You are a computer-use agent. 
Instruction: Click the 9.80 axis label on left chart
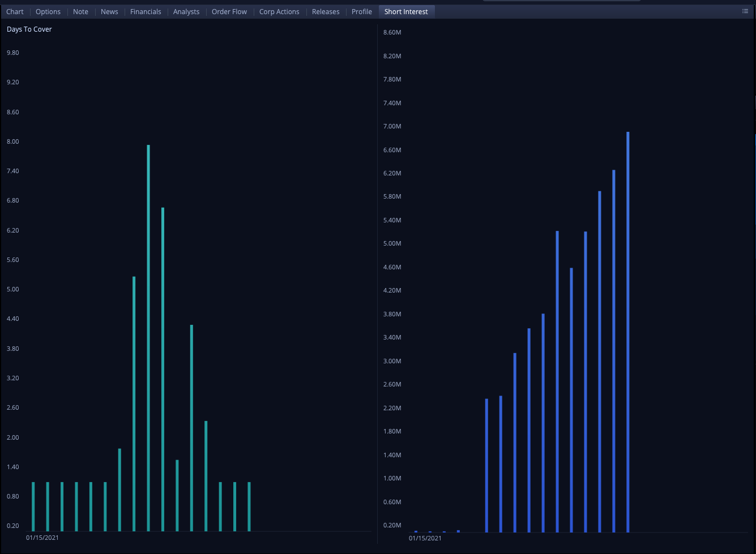click(x=12, y=53)
